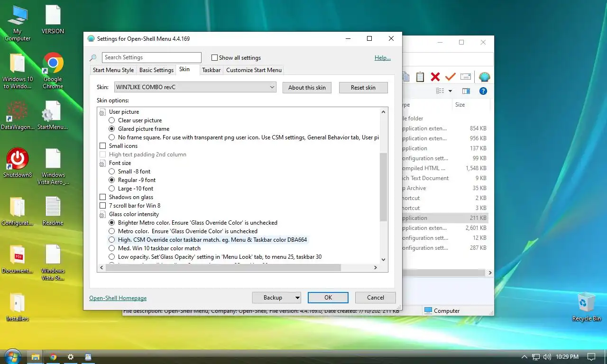Viewport: 607px width, 364px height.
Task: Open the Open-Shell Homepage link
Action: click(118, 298)
